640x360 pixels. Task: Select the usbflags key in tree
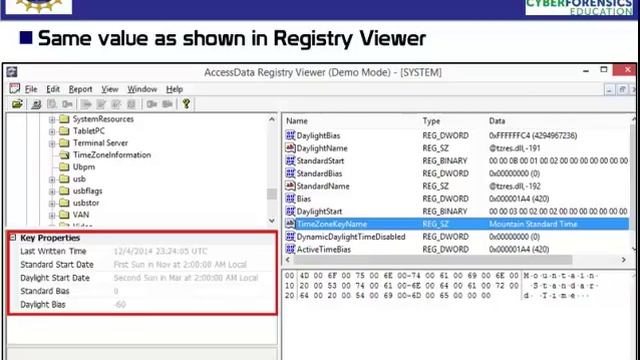tap(87, 191)
